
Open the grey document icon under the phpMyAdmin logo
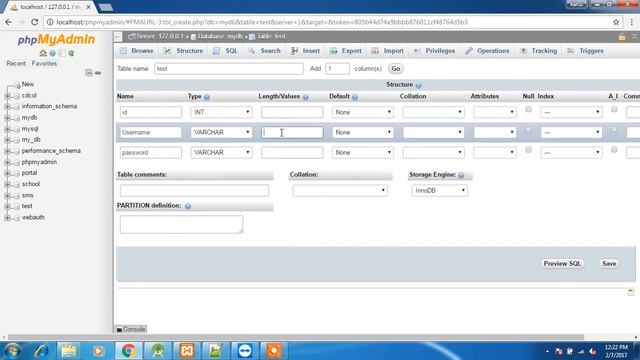coord(62,53)
